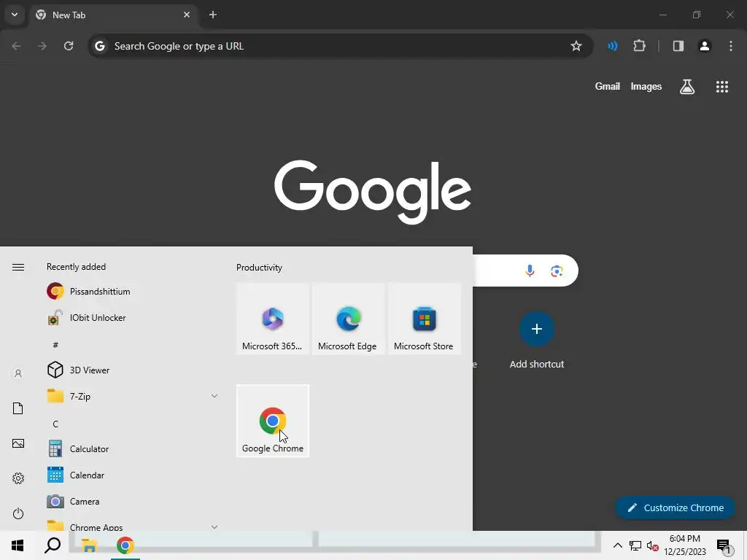Click the Chrome icon in the taskbar
Viewport: 747px width, 560px height.
pos(125,545)
